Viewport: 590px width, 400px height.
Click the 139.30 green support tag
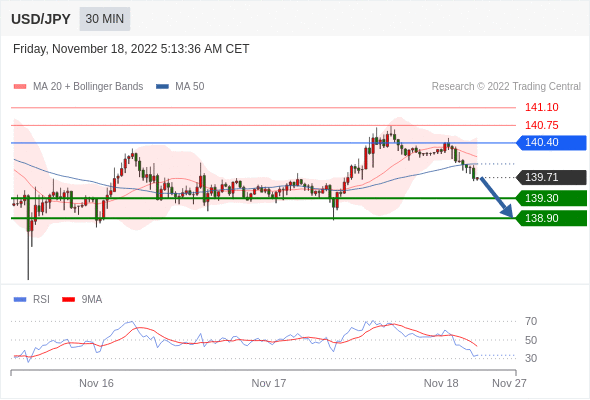pos(551,198)
